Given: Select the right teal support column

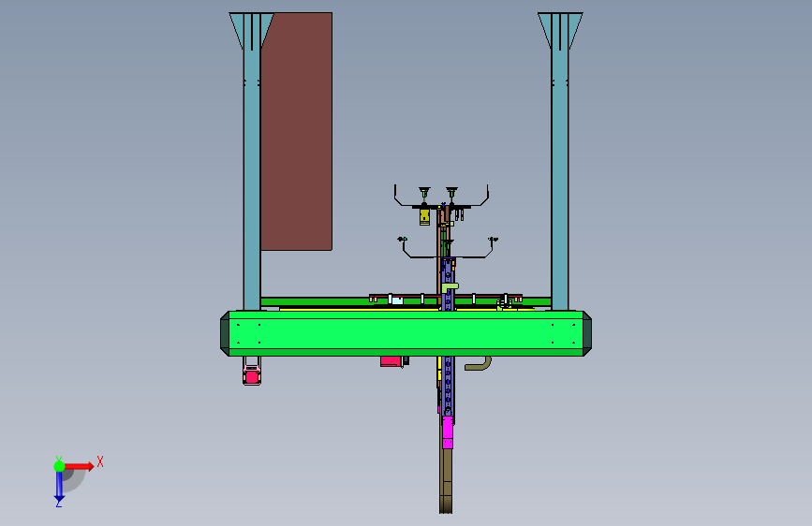Looking at the screenshot, I should coord(560,160).
